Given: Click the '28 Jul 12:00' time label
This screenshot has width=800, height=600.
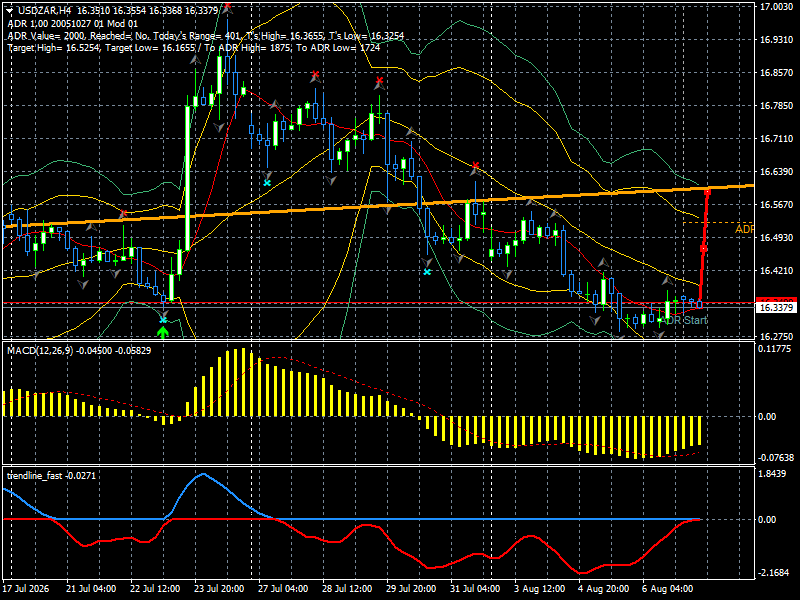Looking at the screenshot, I should [347, 589].
